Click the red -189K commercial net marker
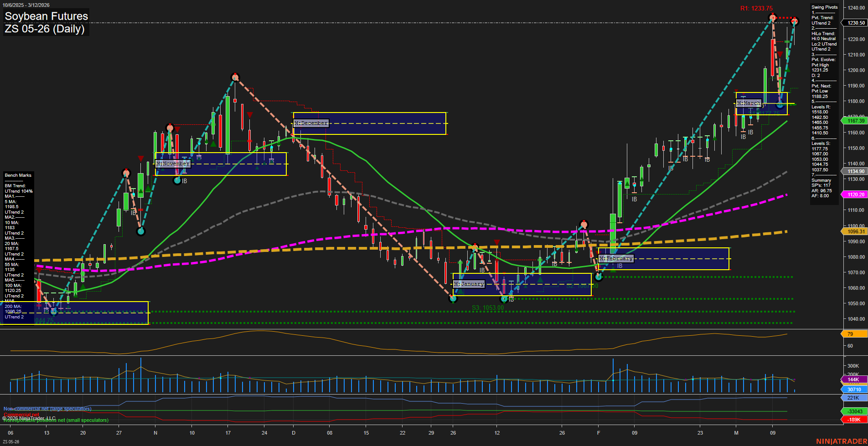The image size is (868, 446). tap(854, 420)
